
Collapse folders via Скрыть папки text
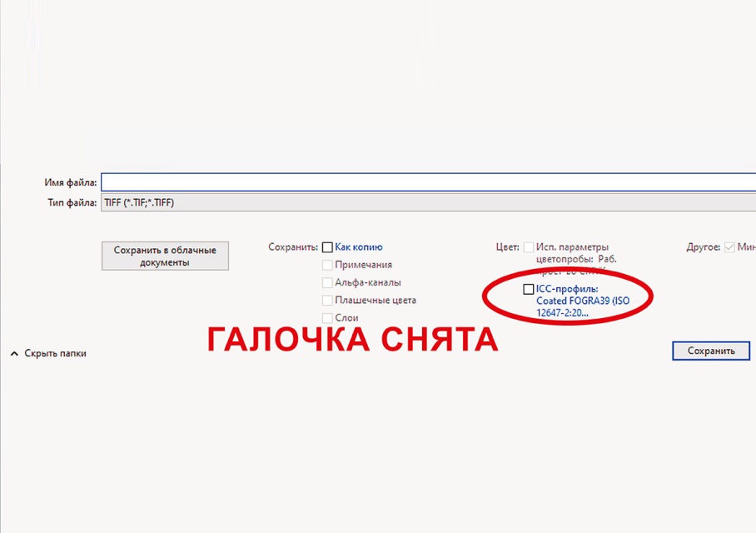click(55, 354)
